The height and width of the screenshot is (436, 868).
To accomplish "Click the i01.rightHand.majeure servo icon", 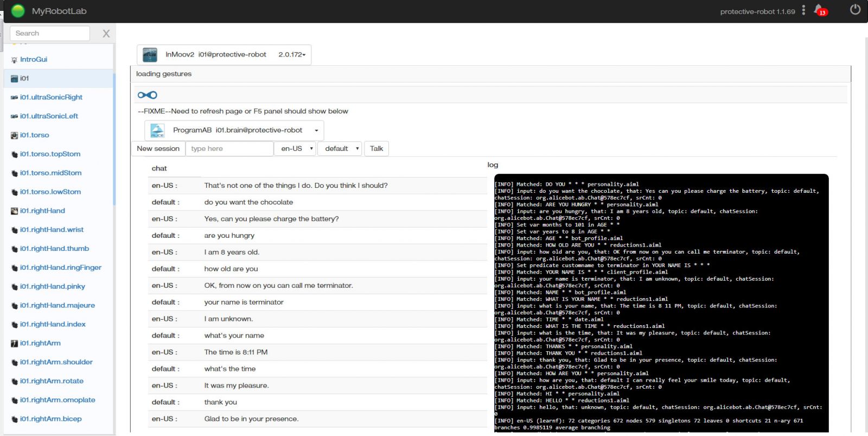I will (14, 306).
